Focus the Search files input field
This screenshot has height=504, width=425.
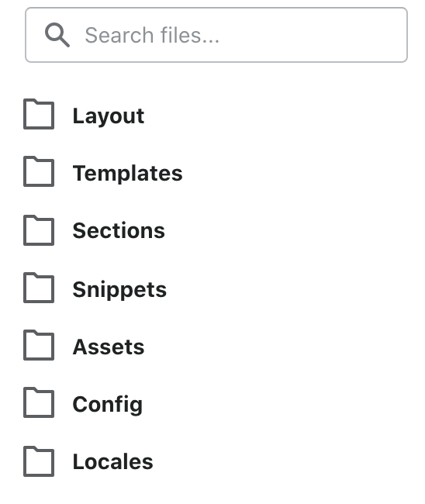pyautogui.click(x=216, y=35)
